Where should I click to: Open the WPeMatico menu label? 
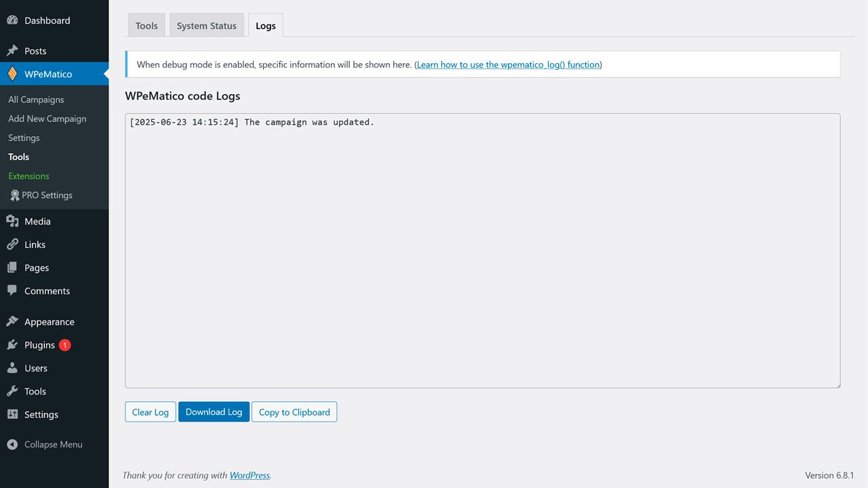pos(48,74)
